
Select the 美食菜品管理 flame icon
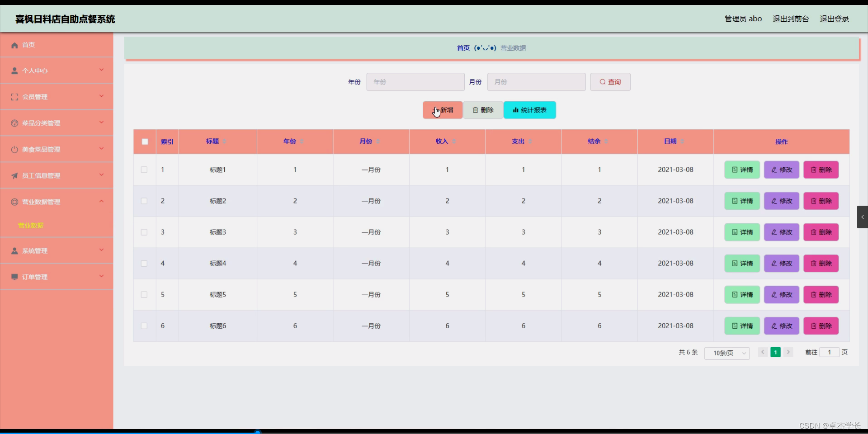(x=14, y=149)
